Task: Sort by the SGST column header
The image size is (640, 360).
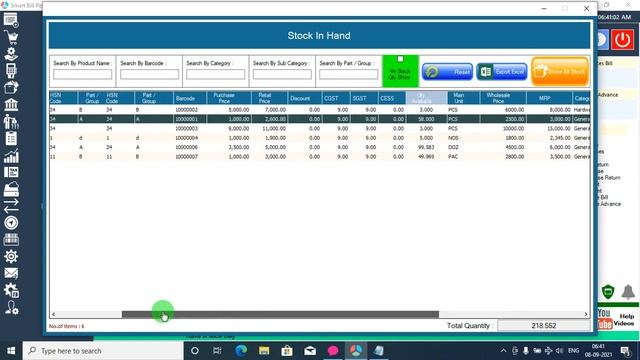Action: pos(364,98)
